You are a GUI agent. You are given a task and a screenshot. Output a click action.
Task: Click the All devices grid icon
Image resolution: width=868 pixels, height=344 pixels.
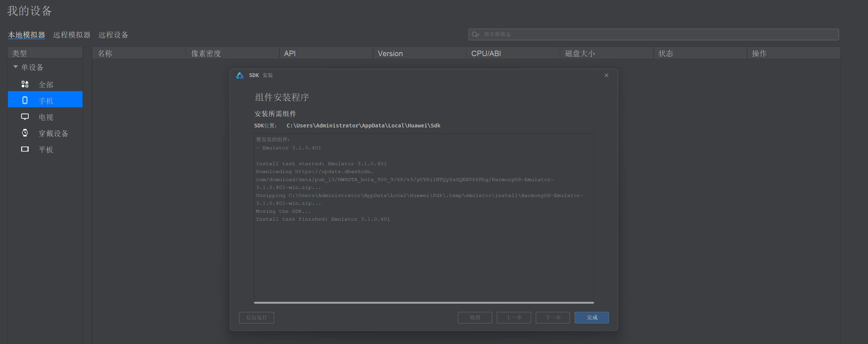click(x=25, y=84)
